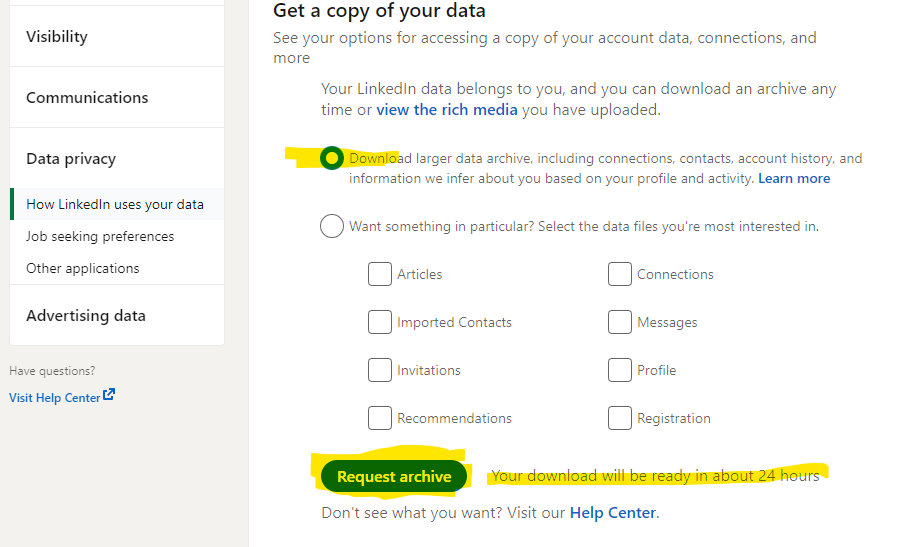The width and height of the screenshot is (902, 547).
Task: Tick the Imported Contacts checkbox
Action: coord(380,322)
